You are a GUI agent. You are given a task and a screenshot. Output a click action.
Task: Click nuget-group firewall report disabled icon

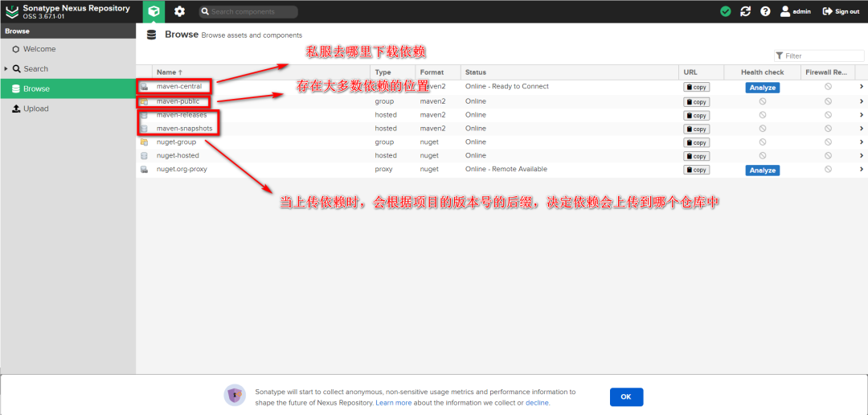coord(828,142)
